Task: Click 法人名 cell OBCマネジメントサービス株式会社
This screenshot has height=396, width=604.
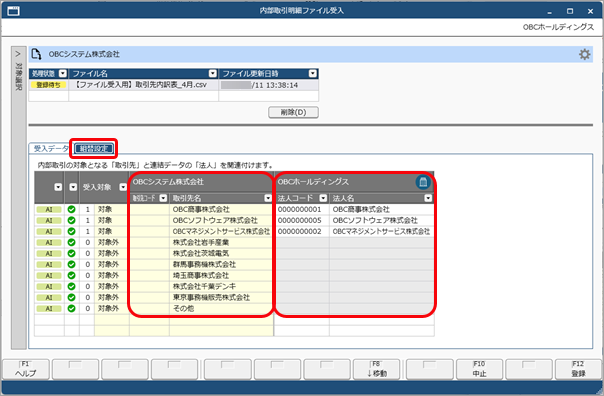Action: (x=381, y=232)
